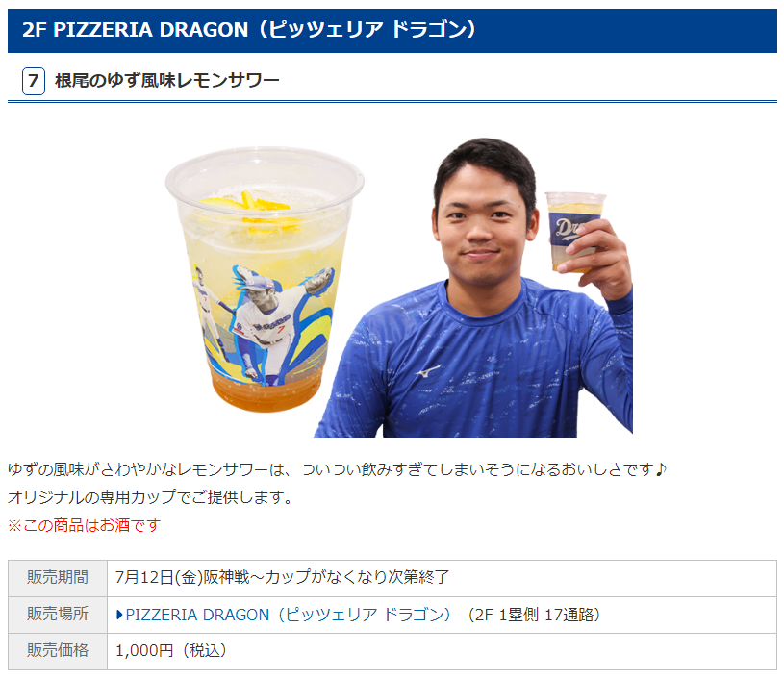Click the 根尾のゆず風味レモンサワー heading
Image resolution: width=784 pixels, height=680 pixels.
click(x=167, y=81)
